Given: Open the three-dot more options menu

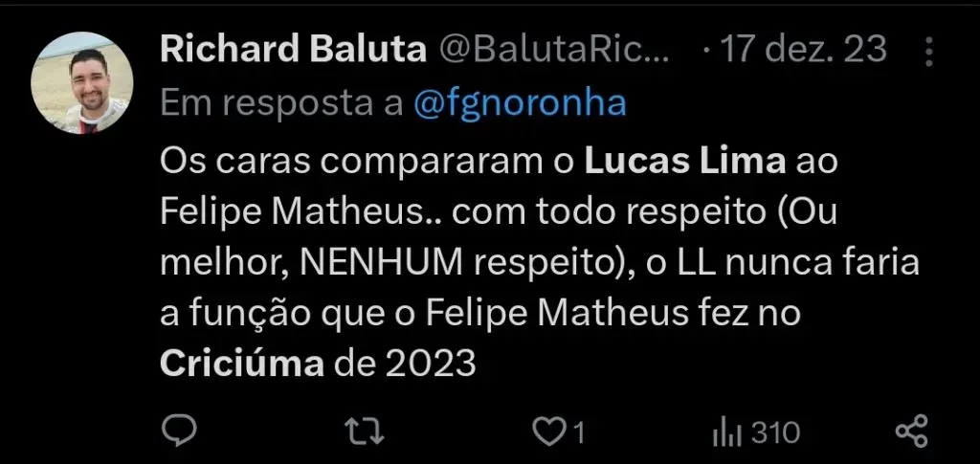Looking at the screenshot, I should coord(927,51).
